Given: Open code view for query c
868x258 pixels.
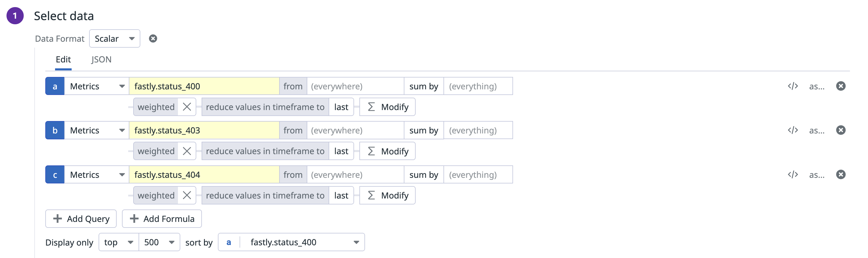Looking at the screenshot, I should 793,175.
